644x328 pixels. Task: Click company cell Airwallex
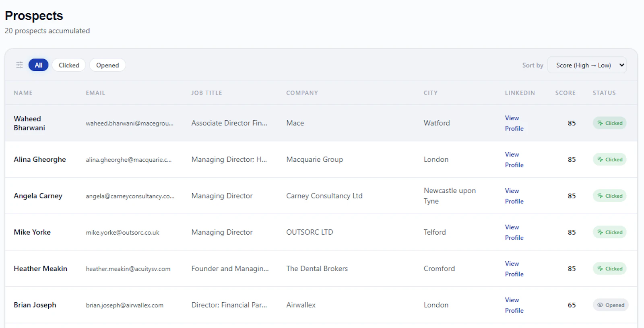(301, 305)
